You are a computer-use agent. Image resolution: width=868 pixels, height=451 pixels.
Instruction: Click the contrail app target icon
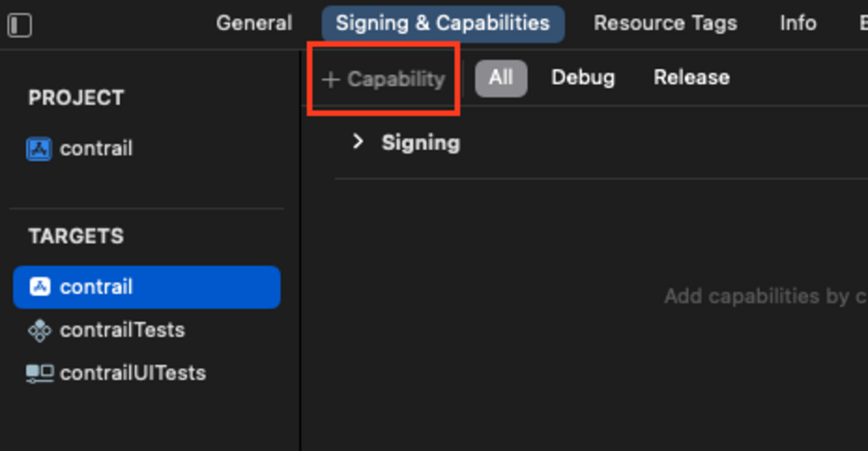(39, 287)
